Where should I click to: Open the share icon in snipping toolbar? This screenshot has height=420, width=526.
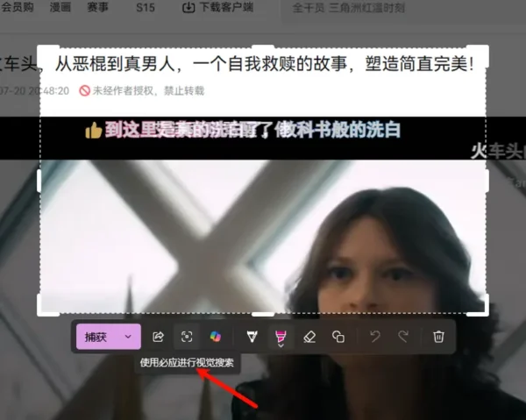coord(158,337)
